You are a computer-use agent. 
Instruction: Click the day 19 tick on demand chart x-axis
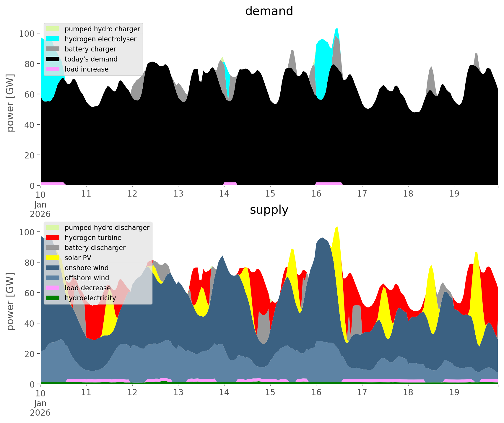[x=454, y=194]
